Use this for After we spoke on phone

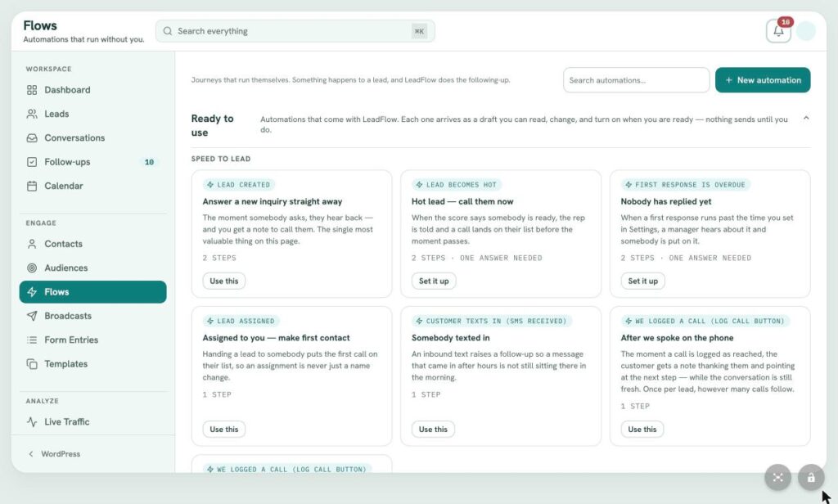click(642, 430)
